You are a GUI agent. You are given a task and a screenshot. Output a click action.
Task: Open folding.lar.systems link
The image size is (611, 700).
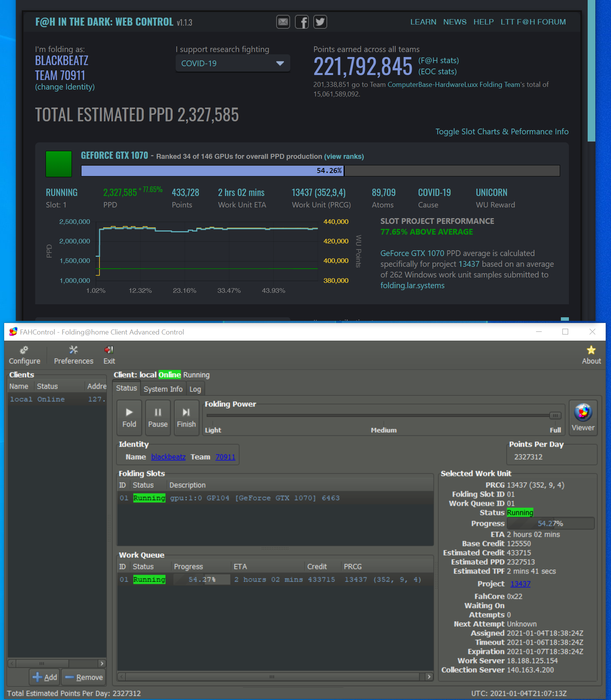click(412, 286)
